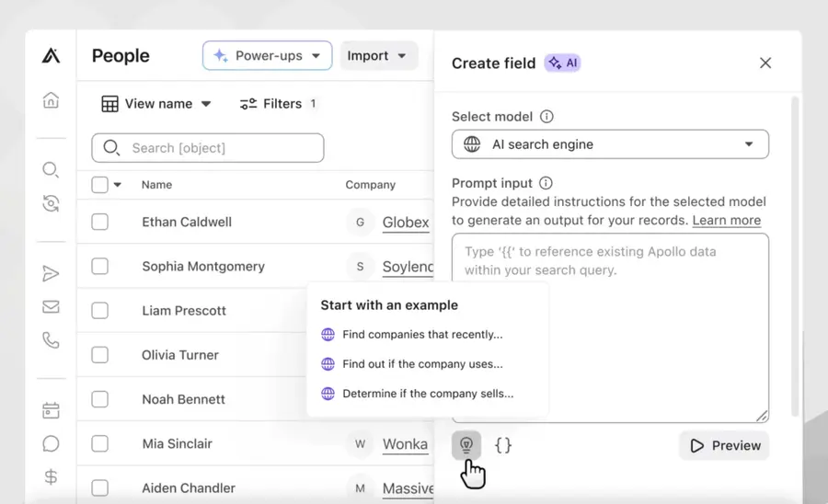This screenshot has width=828, height=504.
Task: Choose 'Find companies that recently...' example
Action: (x=412, y=335)
